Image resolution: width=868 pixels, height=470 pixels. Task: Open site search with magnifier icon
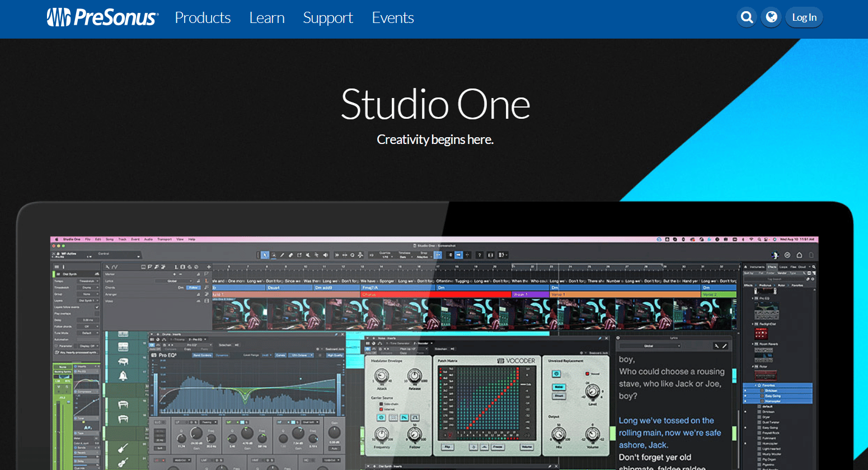(x=747, y=17)
